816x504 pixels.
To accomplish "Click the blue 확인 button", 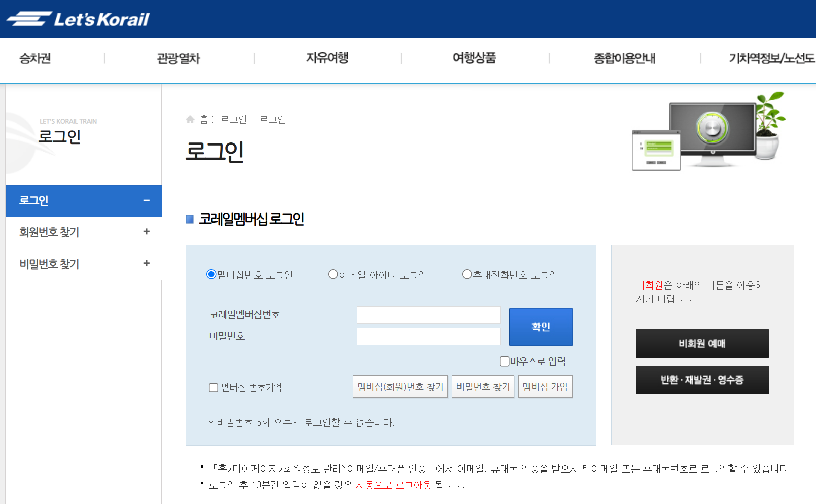I will (541, 327).
